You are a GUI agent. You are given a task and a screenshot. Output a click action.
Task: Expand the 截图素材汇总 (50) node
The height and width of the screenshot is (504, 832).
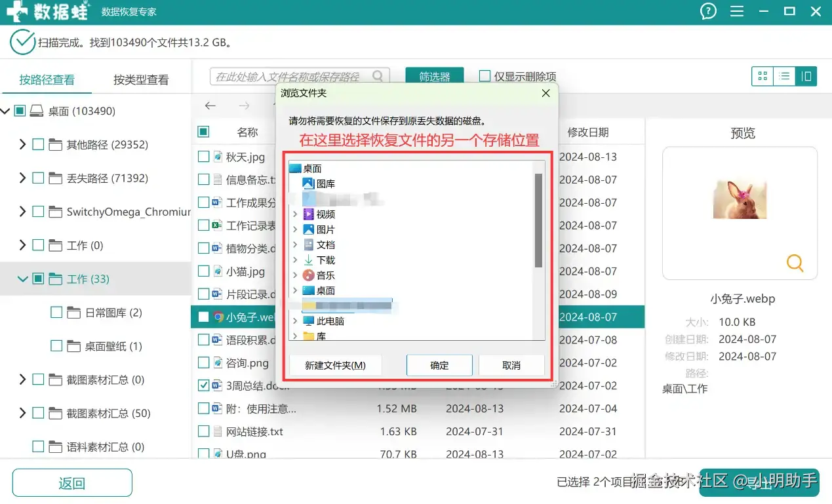(23, 414)
